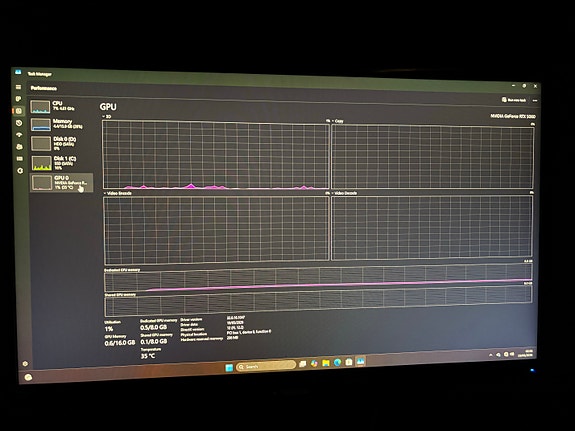
Task: Select the GPU 0 NVIDIA entry
Action: click(61, 182)
